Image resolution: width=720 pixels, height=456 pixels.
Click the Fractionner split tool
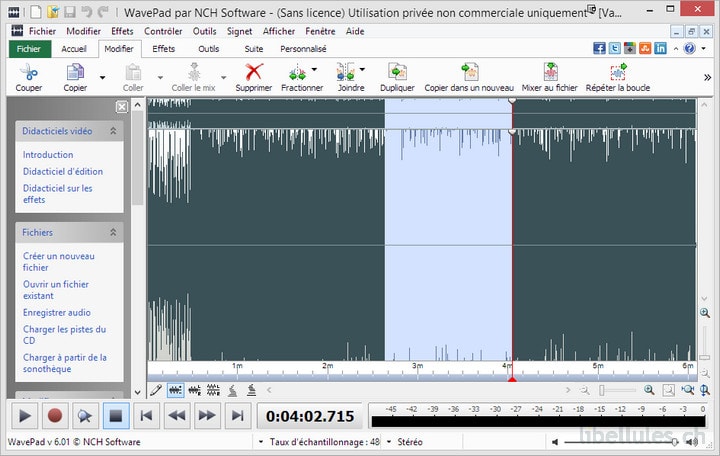(x=297, y=73)
